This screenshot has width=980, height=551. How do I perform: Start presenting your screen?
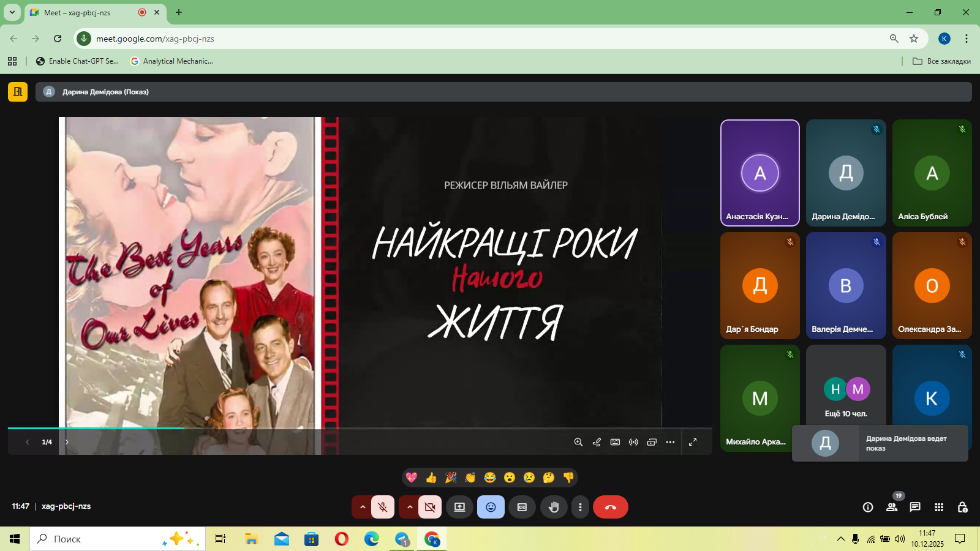pyautogui.click(x=459, y=507)
